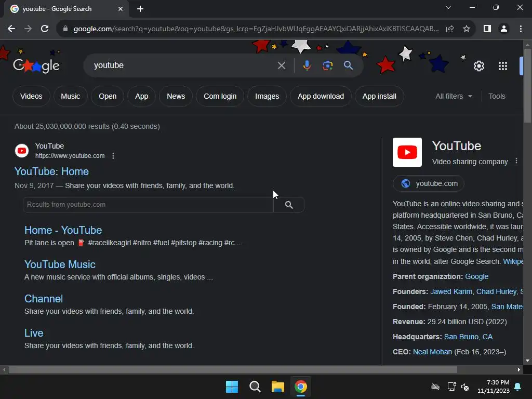Open the Home - YouTube sitelink
Screen dimensions: 532x399
point(63,230)
